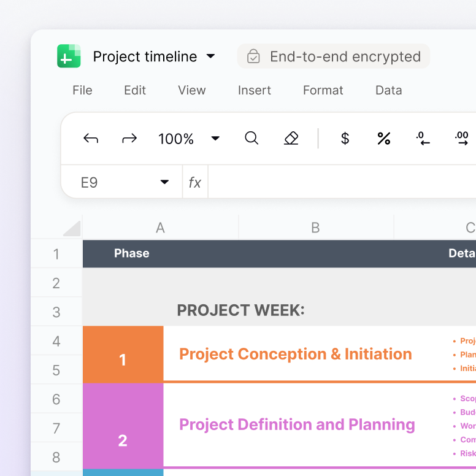
Task: Select column B header
Action: point(315,228)
